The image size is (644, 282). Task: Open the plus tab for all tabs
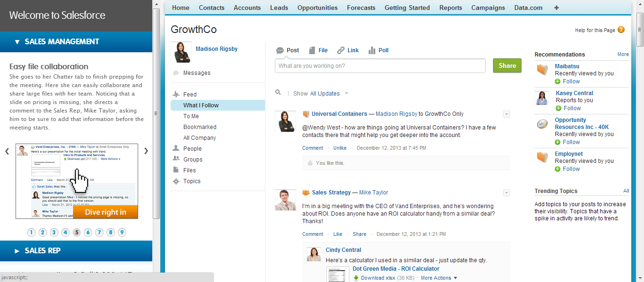click(556, 8)
